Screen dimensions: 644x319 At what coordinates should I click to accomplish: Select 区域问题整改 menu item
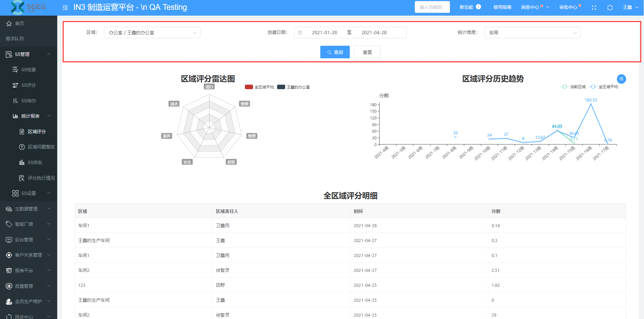[x=41, y=147]
